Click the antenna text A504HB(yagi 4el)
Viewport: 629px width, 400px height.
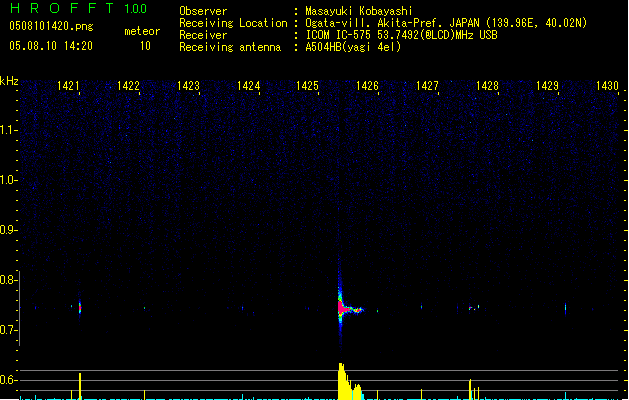pyautogui.click(x=353, y=47)
